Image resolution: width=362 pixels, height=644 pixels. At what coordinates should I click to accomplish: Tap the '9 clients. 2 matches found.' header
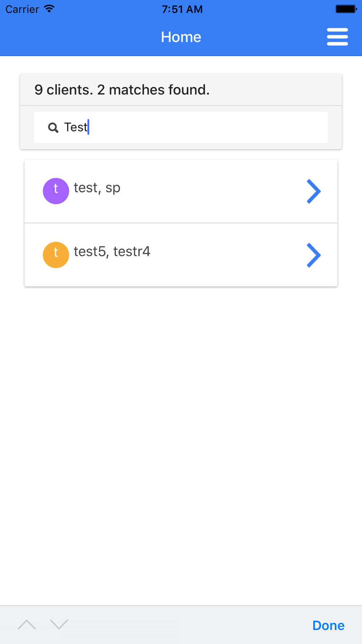pos(122,90)
